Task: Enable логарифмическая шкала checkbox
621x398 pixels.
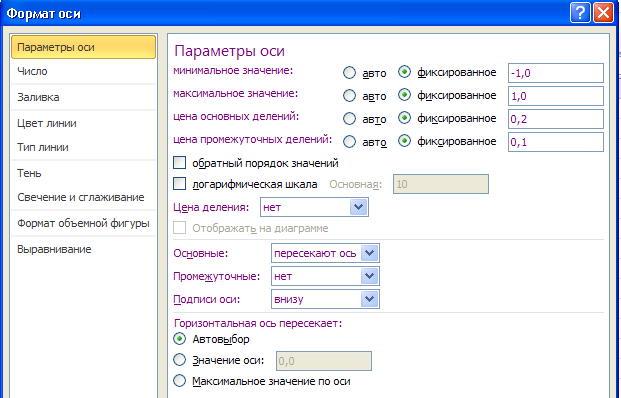Action: pos(180,184)
